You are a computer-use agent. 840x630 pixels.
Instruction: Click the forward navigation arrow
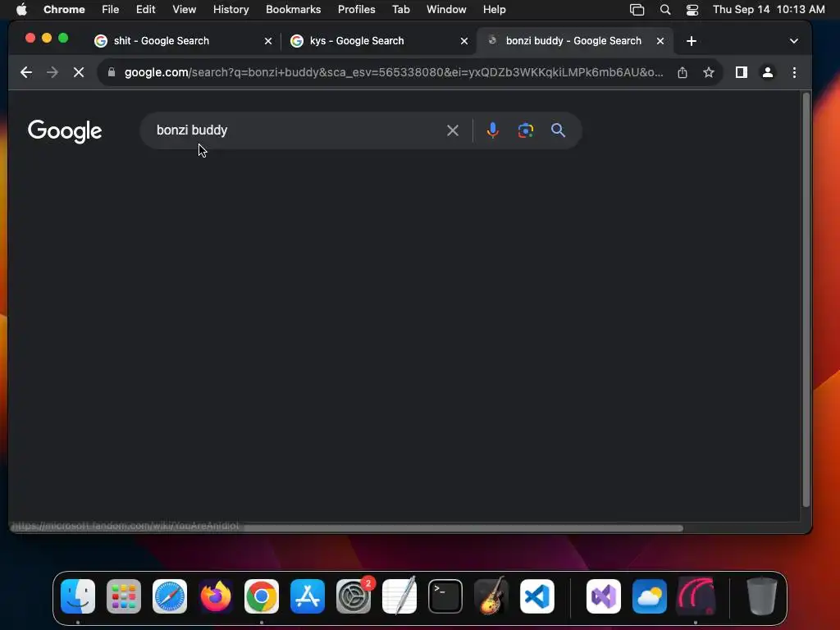point(52,72)
